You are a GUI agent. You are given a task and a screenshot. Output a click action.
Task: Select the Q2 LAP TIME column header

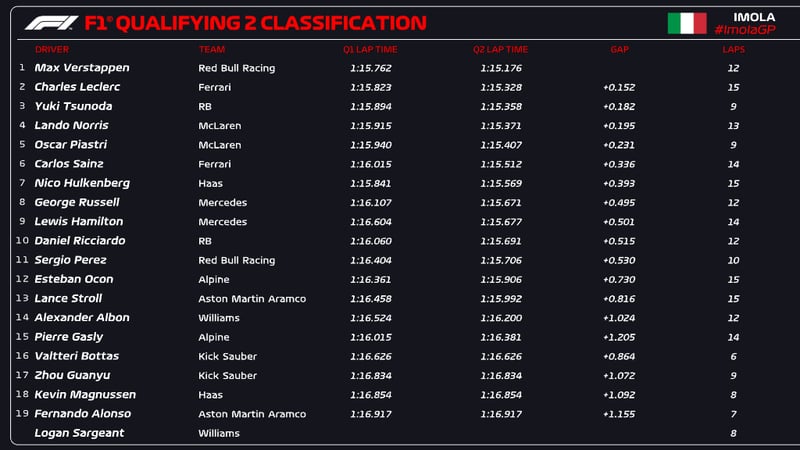point(500,49)
